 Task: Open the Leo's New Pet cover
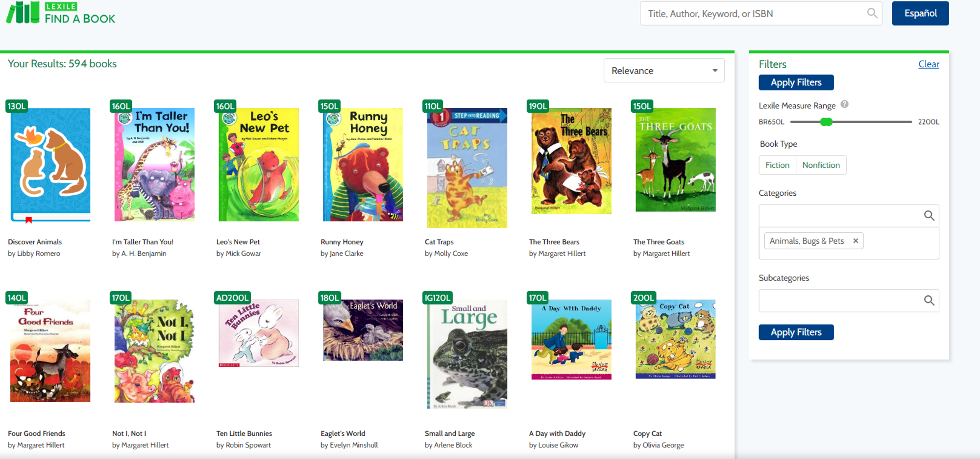[x=259, y=164]
